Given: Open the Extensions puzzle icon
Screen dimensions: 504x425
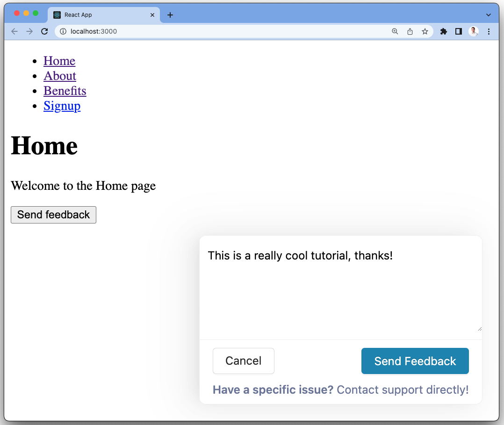Looking at the screenshot, I should point(444,31).
